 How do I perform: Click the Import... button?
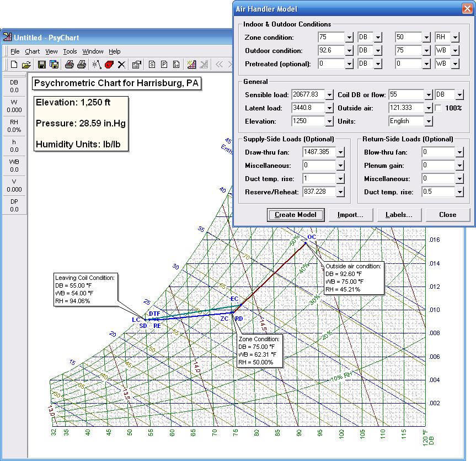(351, 215)
